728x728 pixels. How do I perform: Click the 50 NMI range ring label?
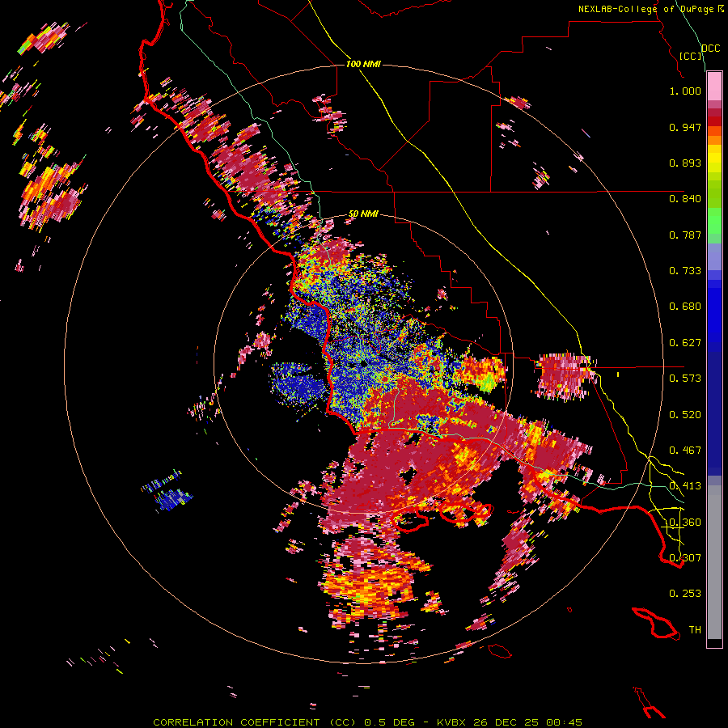pyautogui.click(x=363, y=214)
